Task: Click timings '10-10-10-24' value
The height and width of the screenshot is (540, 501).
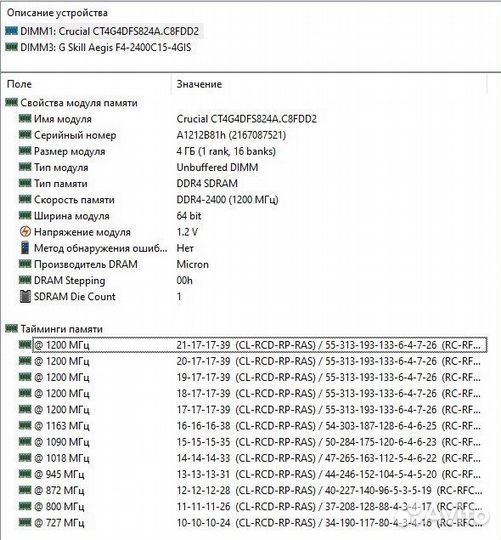Action: pyautogui.click(x=203, y=523)
